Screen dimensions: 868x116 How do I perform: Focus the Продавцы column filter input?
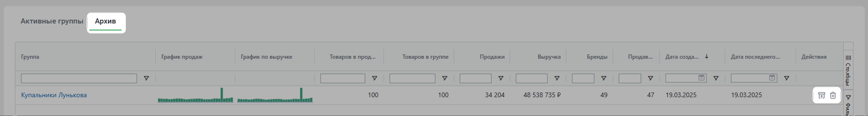629,78
